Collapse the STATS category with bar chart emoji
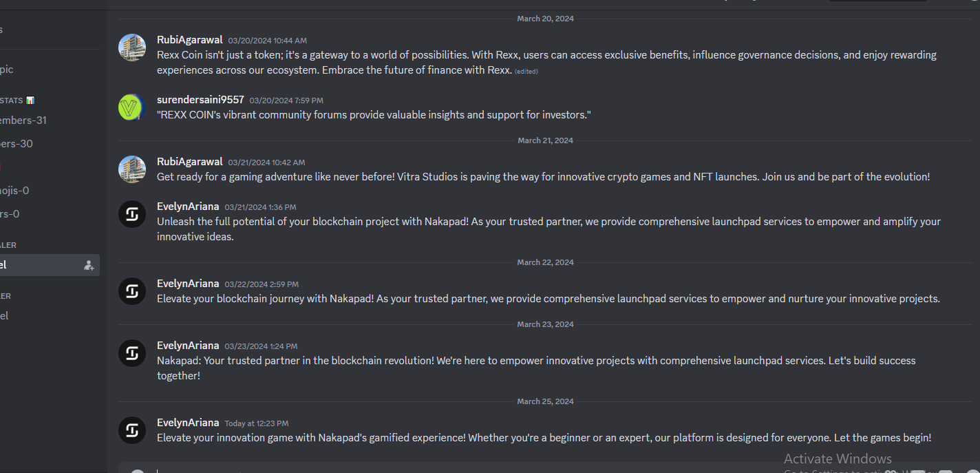The image size is (980, 473). (17, 101)
